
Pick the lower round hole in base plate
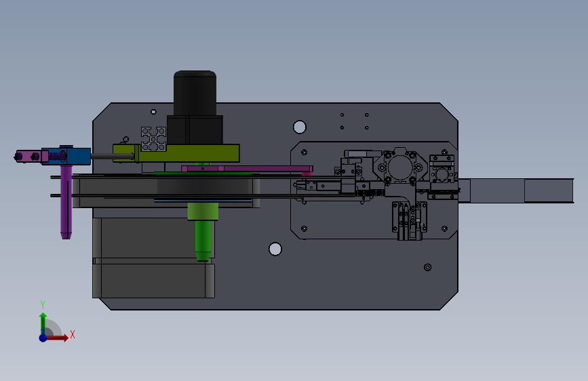click(x=275, y=249)
